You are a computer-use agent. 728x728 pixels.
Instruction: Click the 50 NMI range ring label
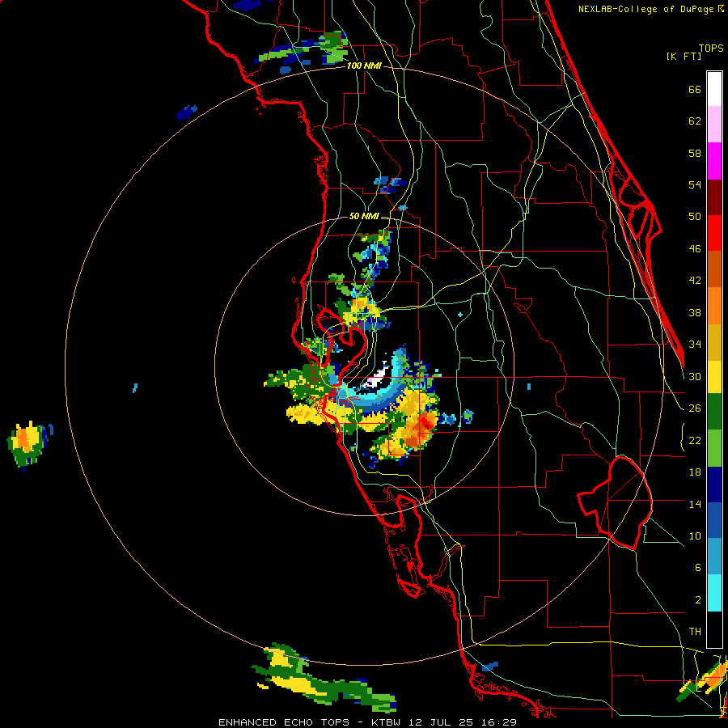364,216
